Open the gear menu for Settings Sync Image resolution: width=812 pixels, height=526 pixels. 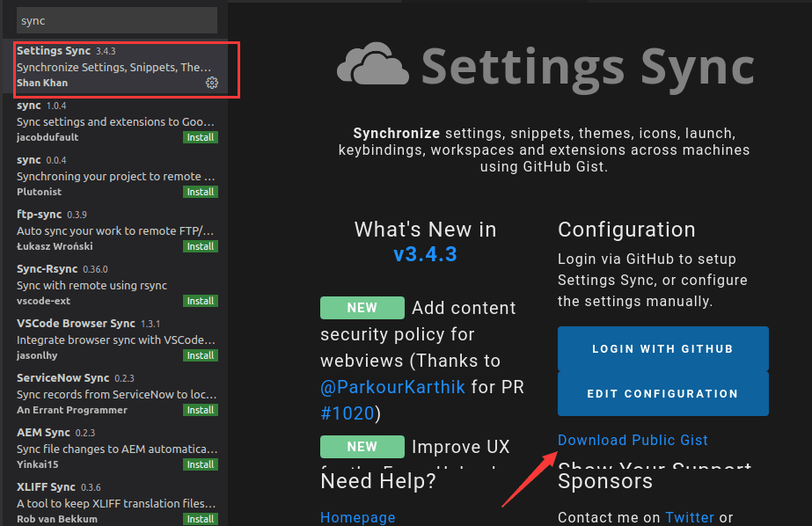pyautogui.click(x=212, y=83)
